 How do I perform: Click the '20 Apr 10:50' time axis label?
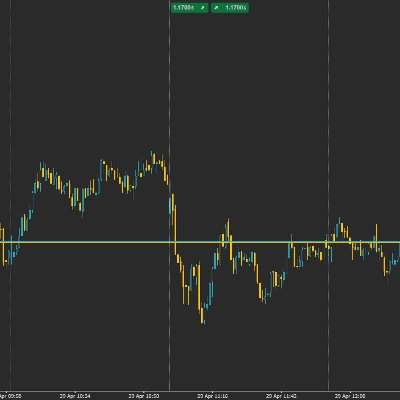pyautogui.click(x=144, y=396)
